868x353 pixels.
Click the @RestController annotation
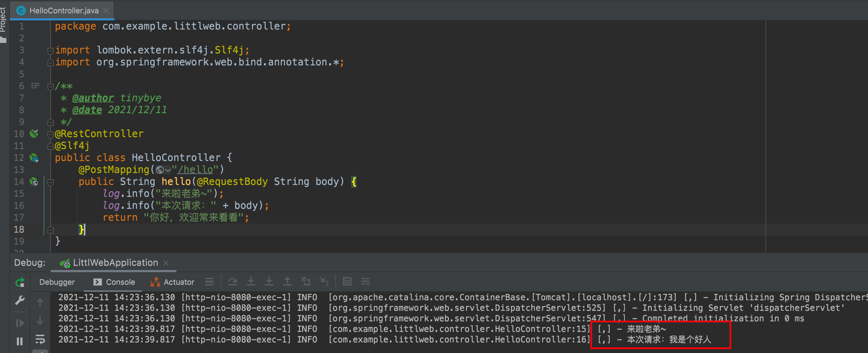click(x=99, y=134)
